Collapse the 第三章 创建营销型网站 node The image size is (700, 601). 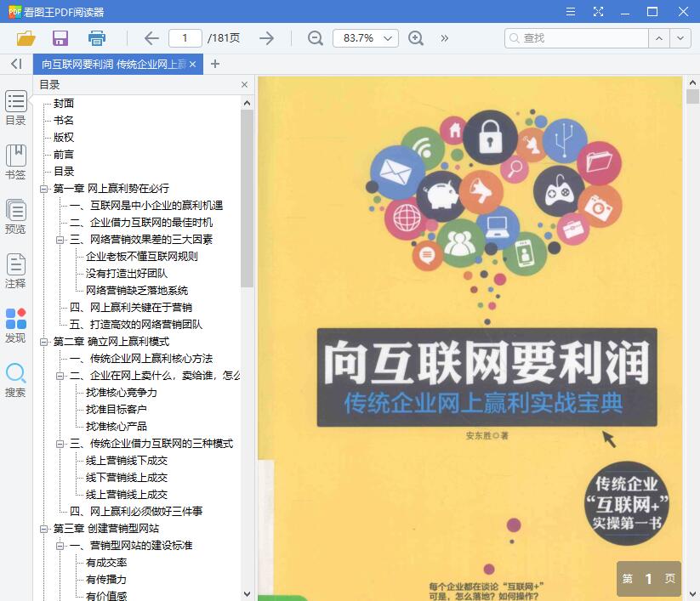[43, 529]
